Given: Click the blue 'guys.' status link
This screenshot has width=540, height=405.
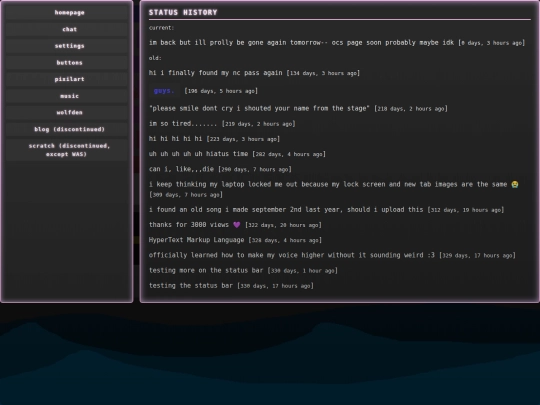Looking at the screenshot, I should [x=164, y=91].
